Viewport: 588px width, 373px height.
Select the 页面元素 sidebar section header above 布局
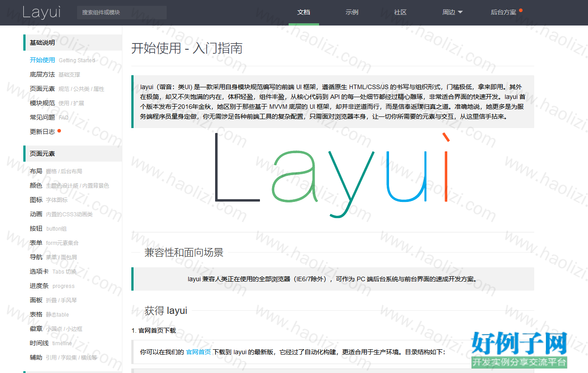pos(73,154)
